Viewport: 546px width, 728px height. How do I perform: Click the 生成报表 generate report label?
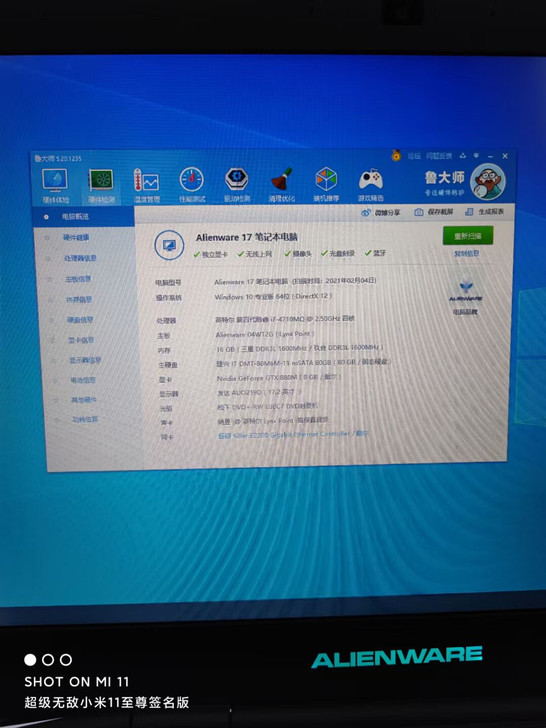point(491,212)
